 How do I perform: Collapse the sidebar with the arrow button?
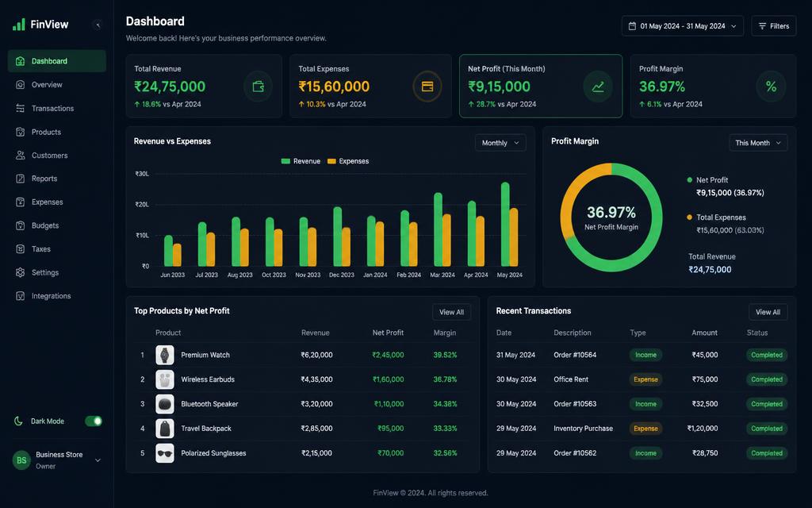[x=98, y=25]
